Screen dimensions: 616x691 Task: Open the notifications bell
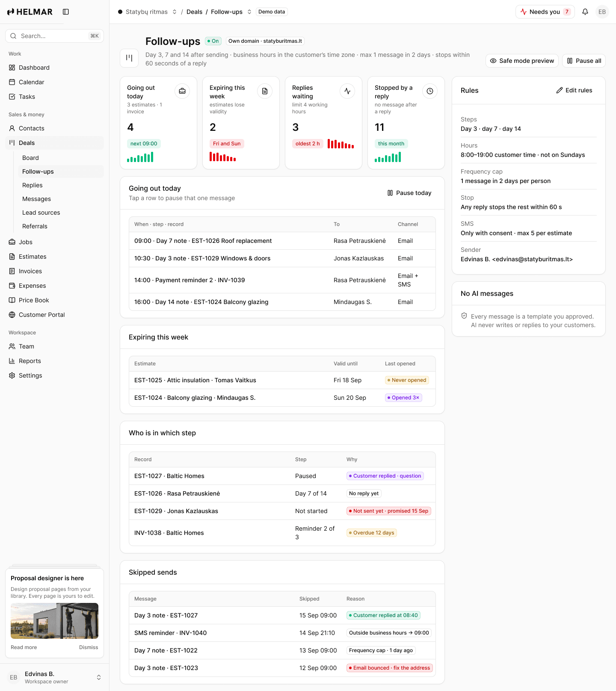click(585, 12)
